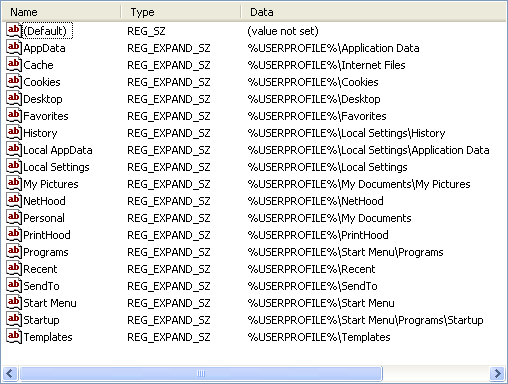Select the Personal value name
508x384 pixels.
click(x=44, y=218)
